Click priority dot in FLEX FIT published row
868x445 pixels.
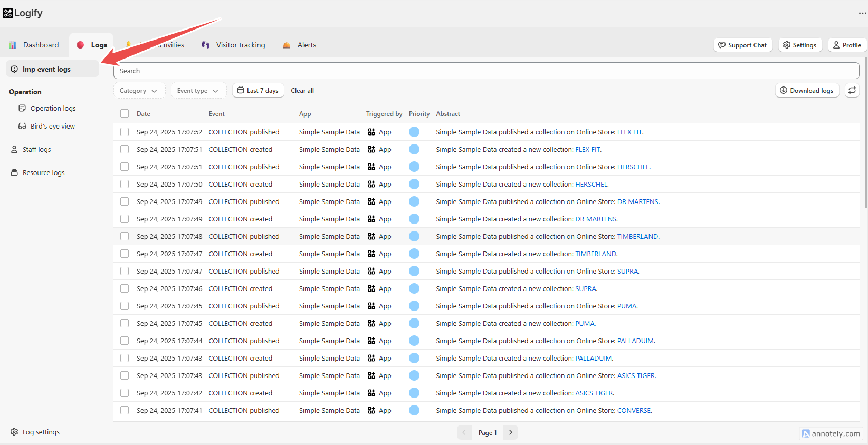point(414,132)
